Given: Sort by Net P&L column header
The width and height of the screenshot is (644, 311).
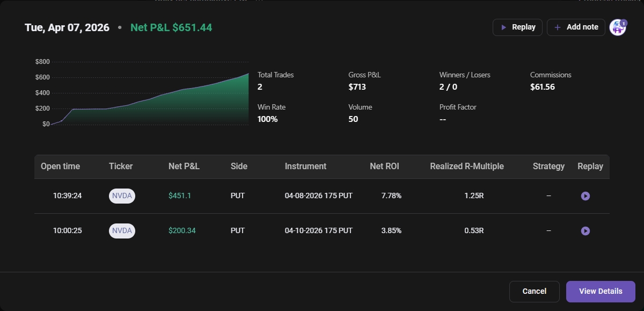Looking at the screenshot, I should [184, 167].
